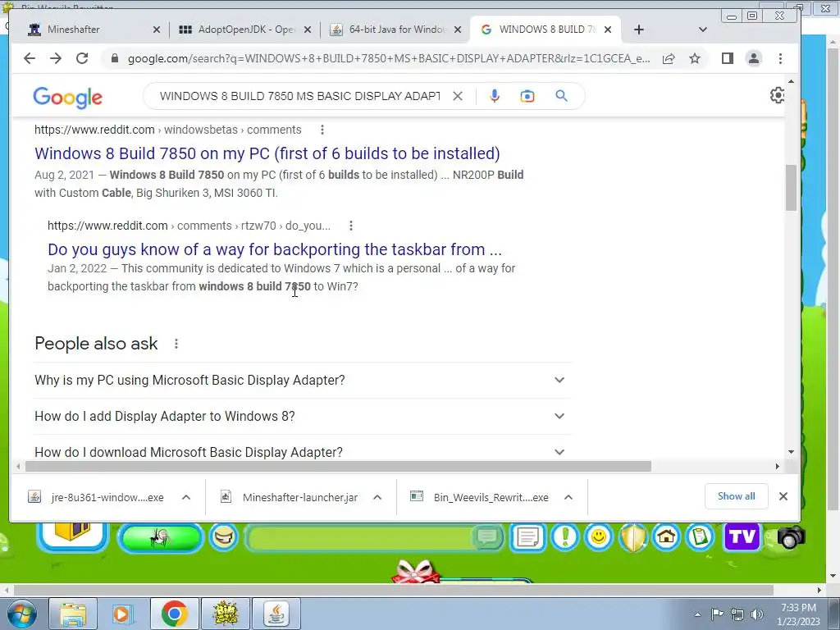Open more options for rtzw70 reddit result
The height and width of the screenshot is (630, 840).
coord(351,226)
